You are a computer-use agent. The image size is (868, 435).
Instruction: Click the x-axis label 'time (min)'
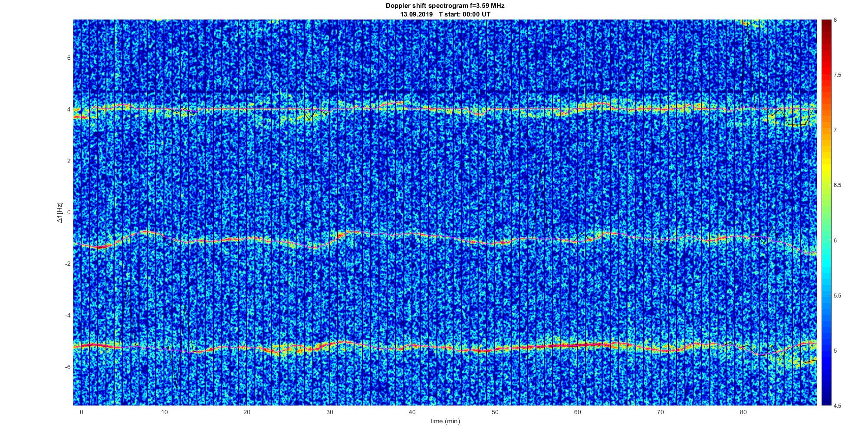click(445, 421)
